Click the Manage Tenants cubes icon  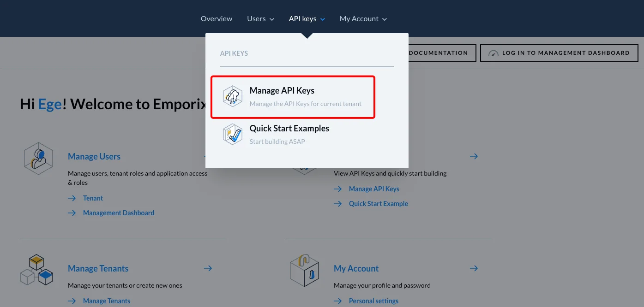[x=36, y=270]
